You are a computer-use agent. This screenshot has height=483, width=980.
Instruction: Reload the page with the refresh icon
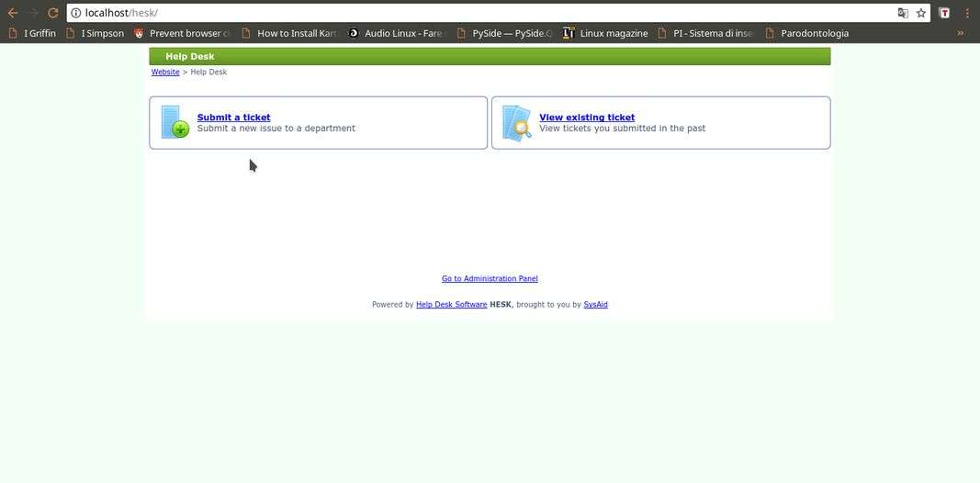53,13
